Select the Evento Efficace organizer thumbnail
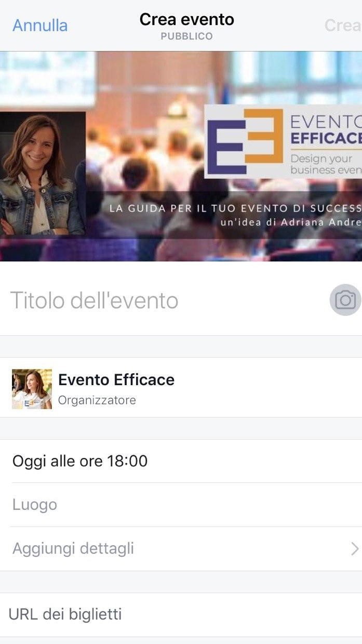This screenshot has height=644, width=362. click(x=32, y=389)
